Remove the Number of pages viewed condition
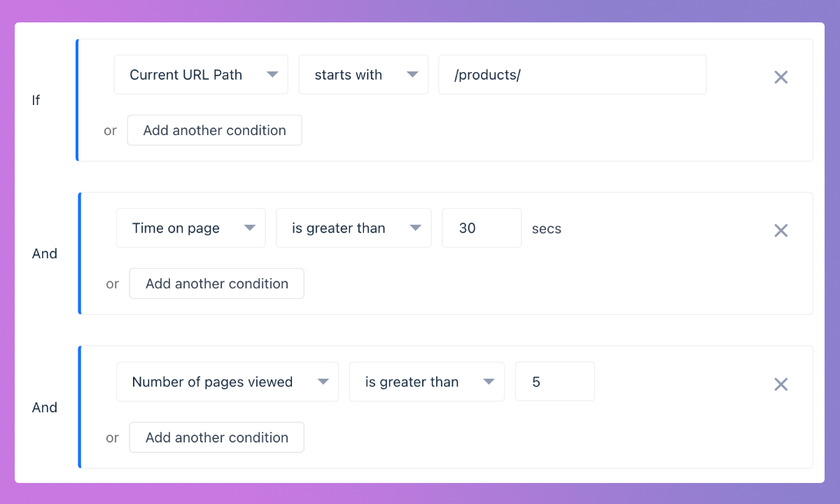Viewport: 840px width, 504px height. [x=781, y=384]
